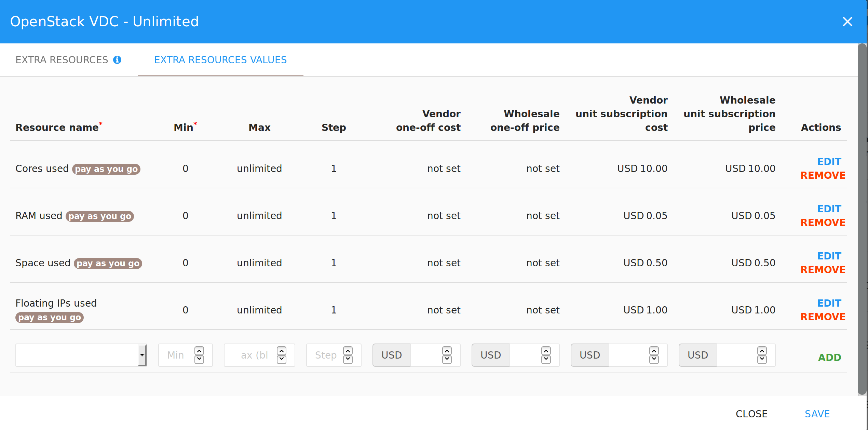The width and height of the screenshot is (868, 430).
Task: Decrease the Step value with down arrow
Action: [348, 359]
